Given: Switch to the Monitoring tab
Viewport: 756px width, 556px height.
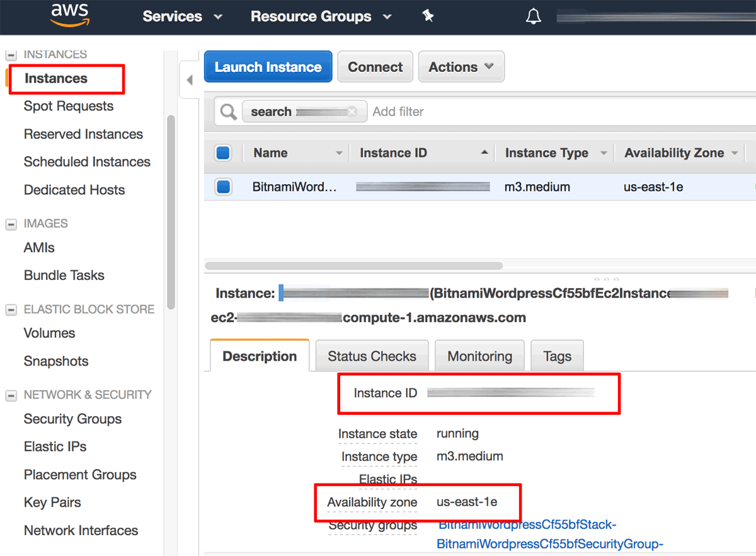Looking at the screenshot, I should (x=479, y=356).
